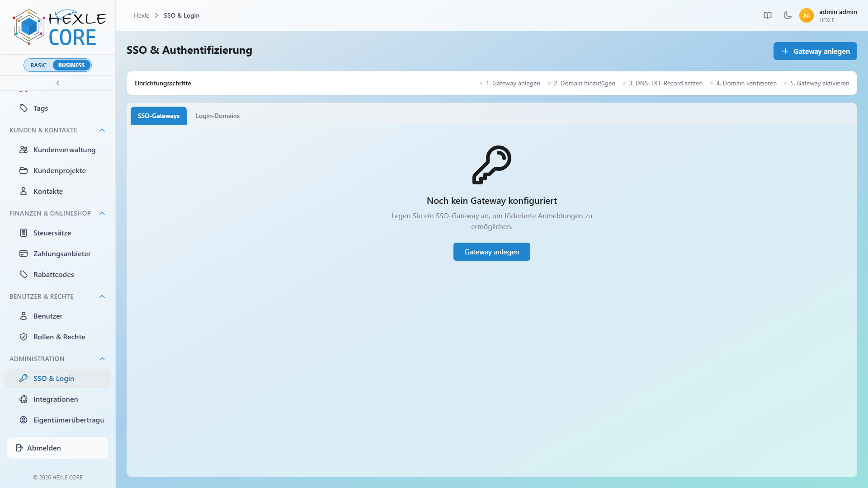Click the Einrichtungsschritte label

tap(163, 83)
